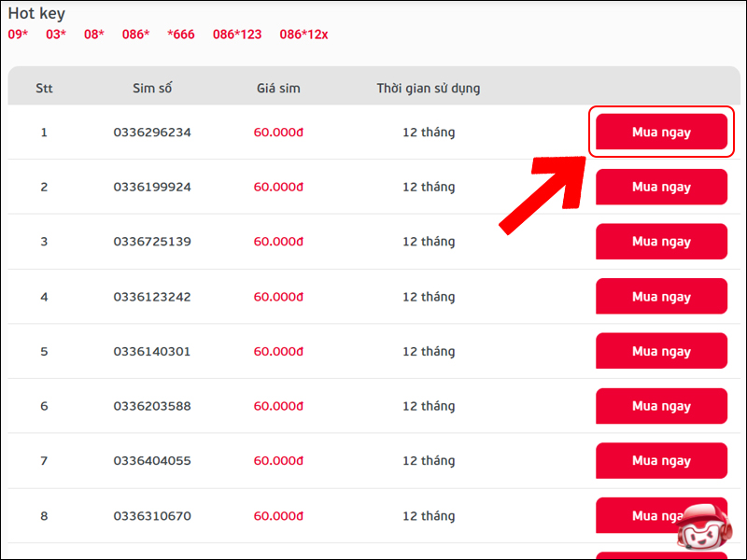The image size is (747, 560).
Task: Select SIM number 0336310670 text
Action: (x=152, y=515)
